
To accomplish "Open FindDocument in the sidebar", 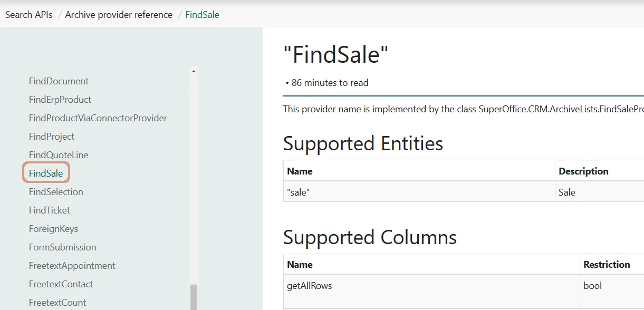I will point(59,81).
